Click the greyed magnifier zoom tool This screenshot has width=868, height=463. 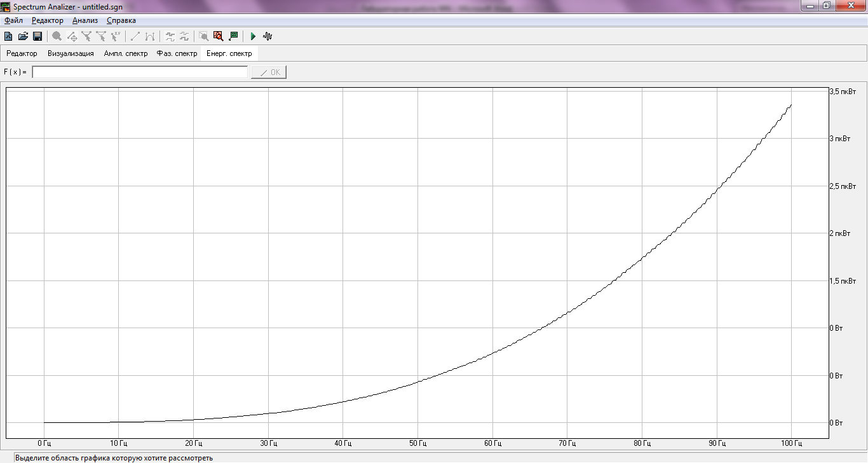[x=57, y=36]
